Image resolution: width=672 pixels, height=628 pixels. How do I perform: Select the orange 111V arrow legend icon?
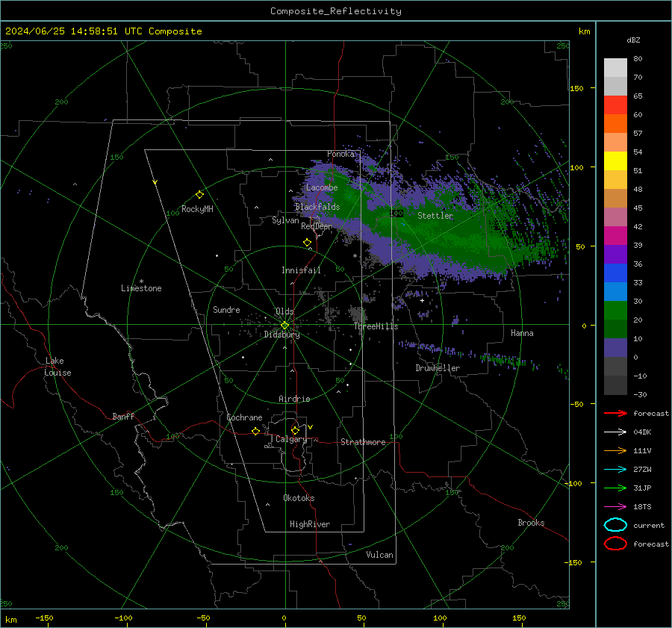(615, 450)
